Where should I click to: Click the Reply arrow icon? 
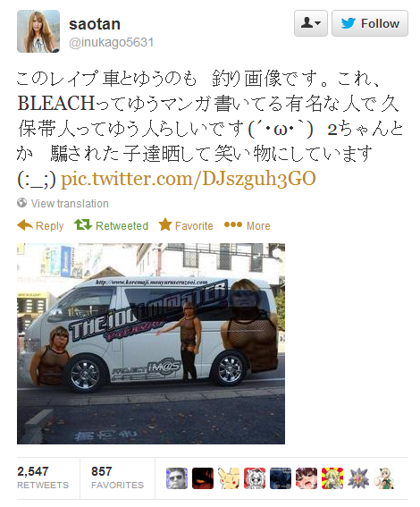pos(25,225)
